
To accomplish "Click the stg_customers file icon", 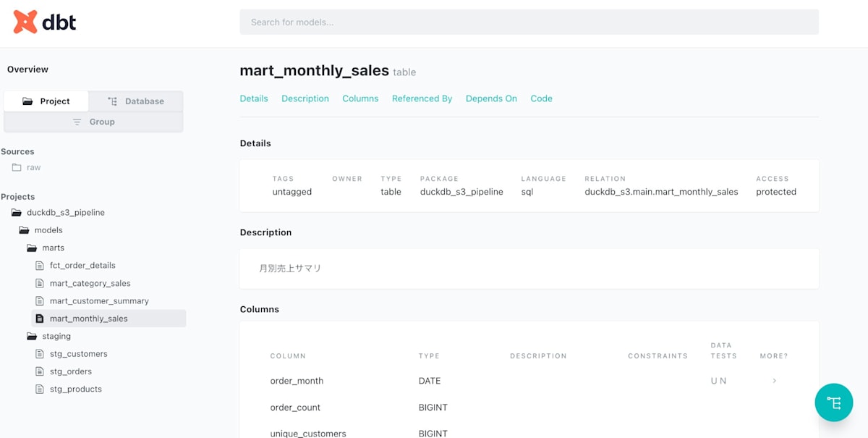I will (40, 354).
